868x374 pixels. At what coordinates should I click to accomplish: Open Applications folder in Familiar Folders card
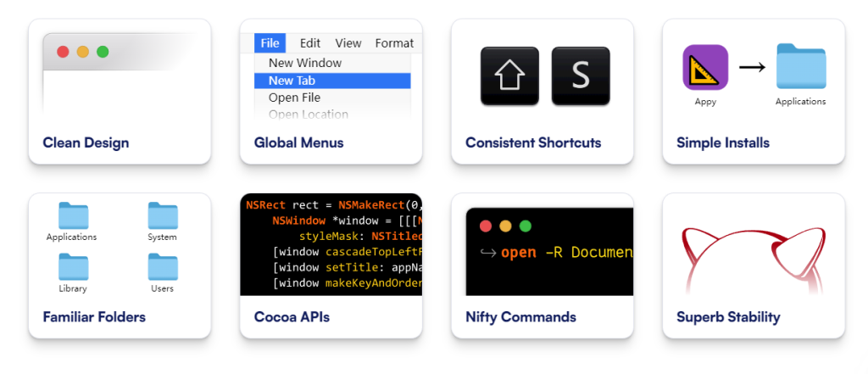coord(73,216)
